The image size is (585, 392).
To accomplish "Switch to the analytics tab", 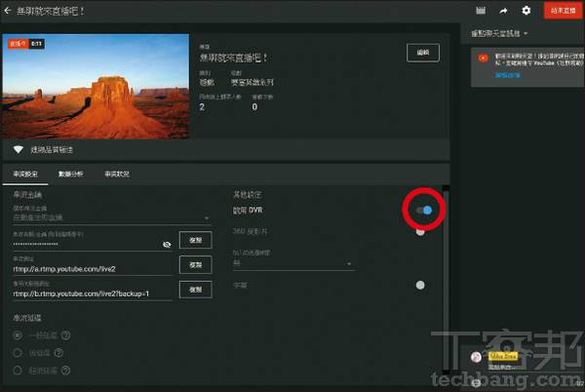I will click(x=71, y=175).
